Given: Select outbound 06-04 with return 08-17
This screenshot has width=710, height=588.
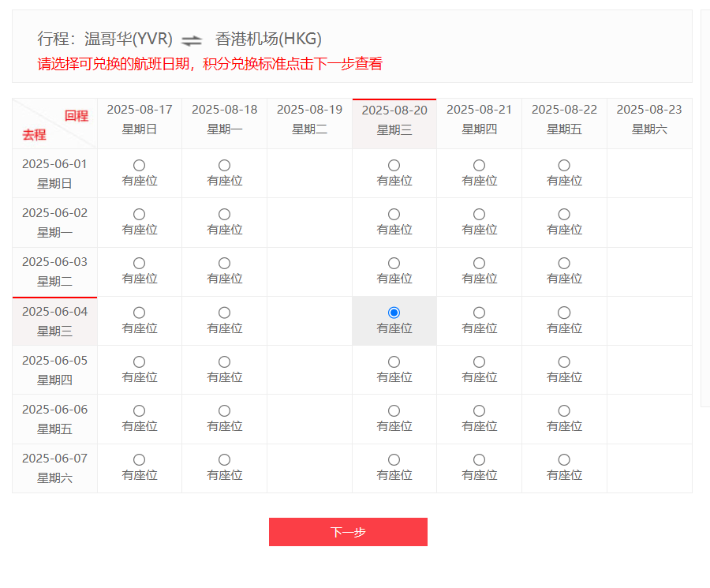Looking at the screenshot, I should [139, 313].
